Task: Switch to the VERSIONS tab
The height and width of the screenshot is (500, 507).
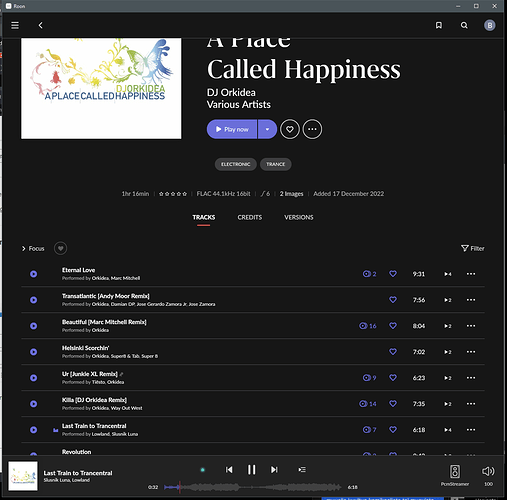Action: (299, 217)
